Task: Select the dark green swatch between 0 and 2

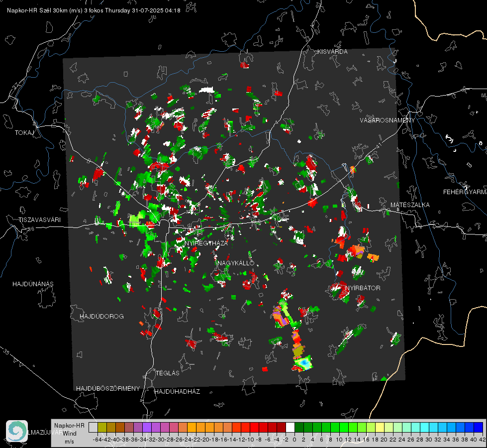Action: pyautogui.click(x=299, y=428)
